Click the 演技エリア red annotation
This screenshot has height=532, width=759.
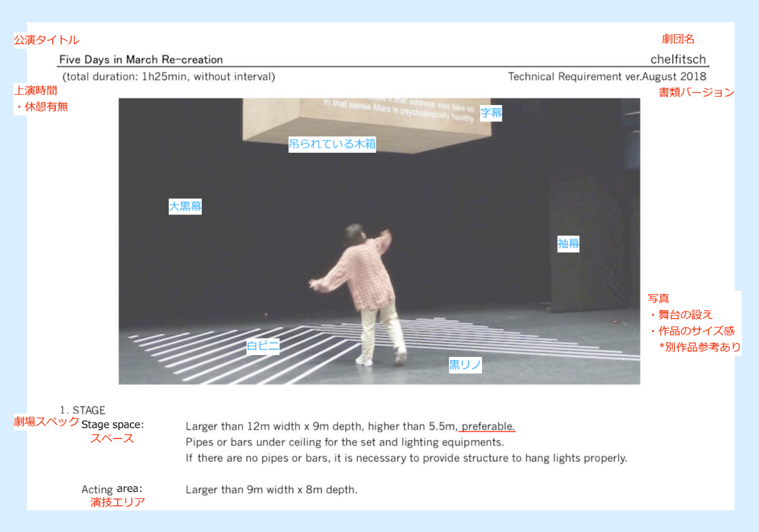pos(118,502)
